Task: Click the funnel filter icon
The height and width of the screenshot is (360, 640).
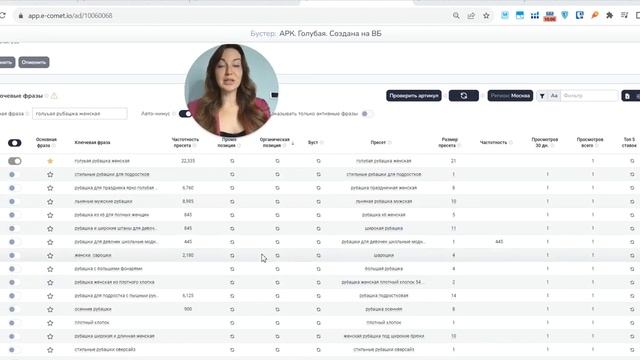Action: (x=542, y=96)
